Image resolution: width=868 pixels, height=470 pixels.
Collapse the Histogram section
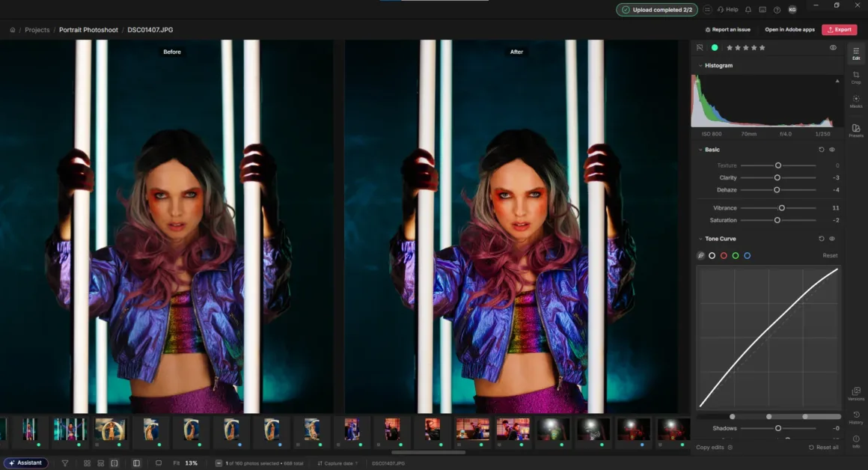tap(700, 65)
